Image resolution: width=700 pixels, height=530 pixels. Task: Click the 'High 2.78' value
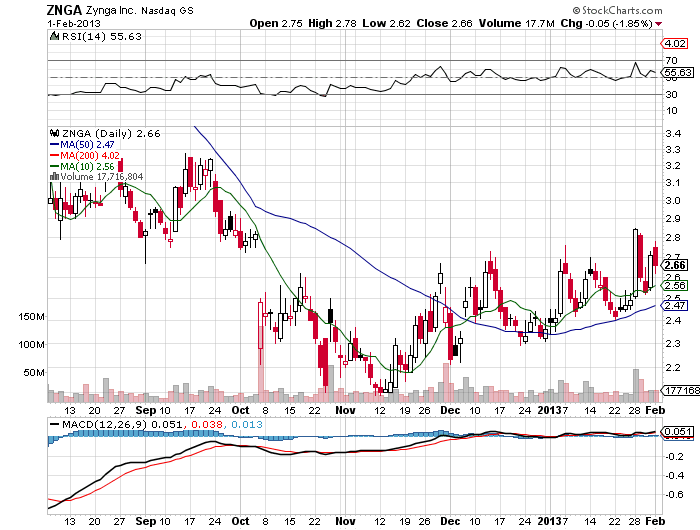click(x=332, y=23)
